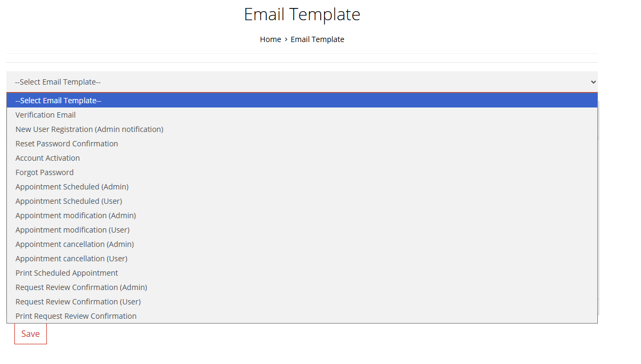The width and height of the screenshot is (641, 364).
Task: Select Appointment cancellation (User) option
Action: 71,258
